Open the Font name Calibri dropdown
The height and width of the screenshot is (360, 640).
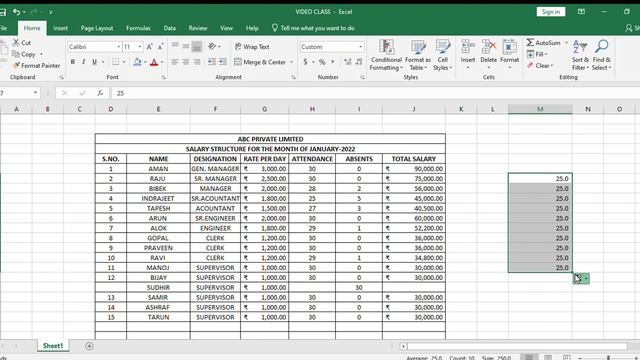click(119, 47)
